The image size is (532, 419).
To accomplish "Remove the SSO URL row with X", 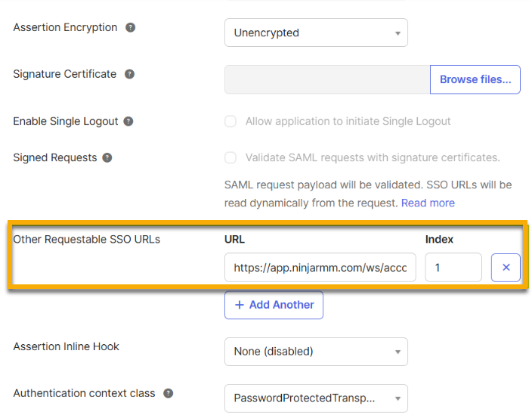I will 506,268.
